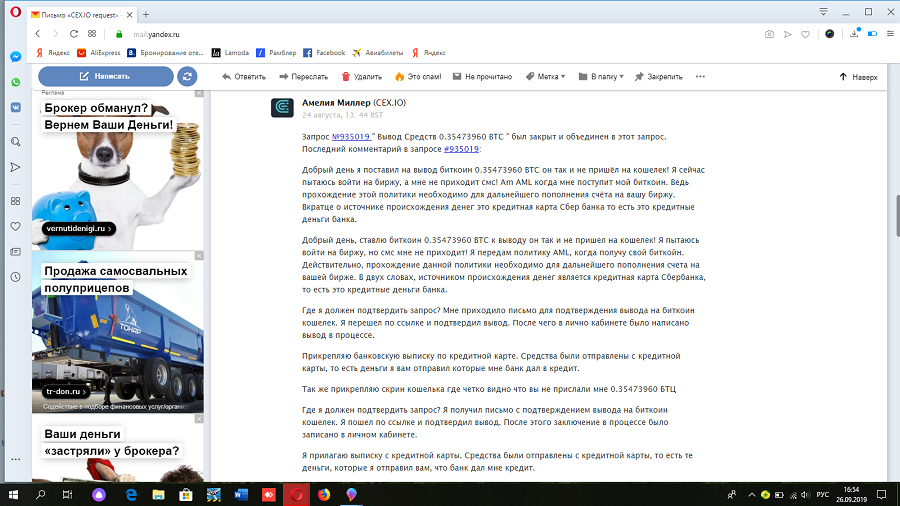Expand the Метка dropdown
This screenshot has height=506, width=900.
[545, 76]
